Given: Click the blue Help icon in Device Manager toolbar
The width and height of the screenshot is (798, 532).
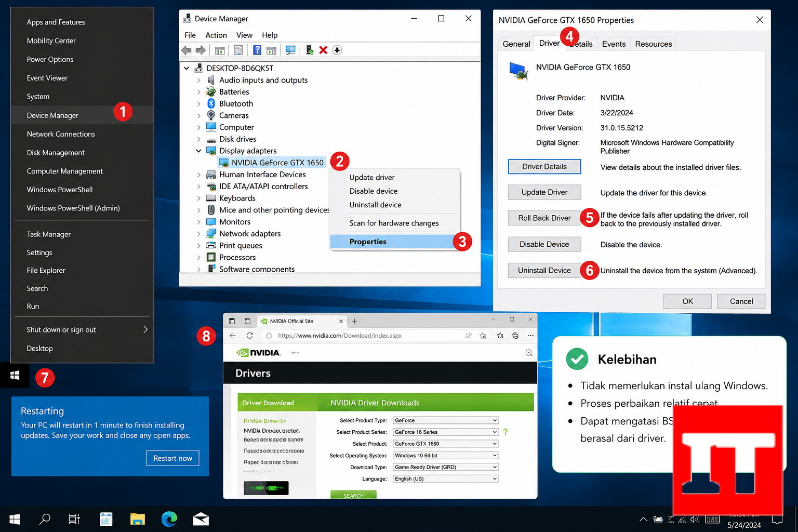Looking at the screenshot, I should pyautogui.click(x=257, y=50).
